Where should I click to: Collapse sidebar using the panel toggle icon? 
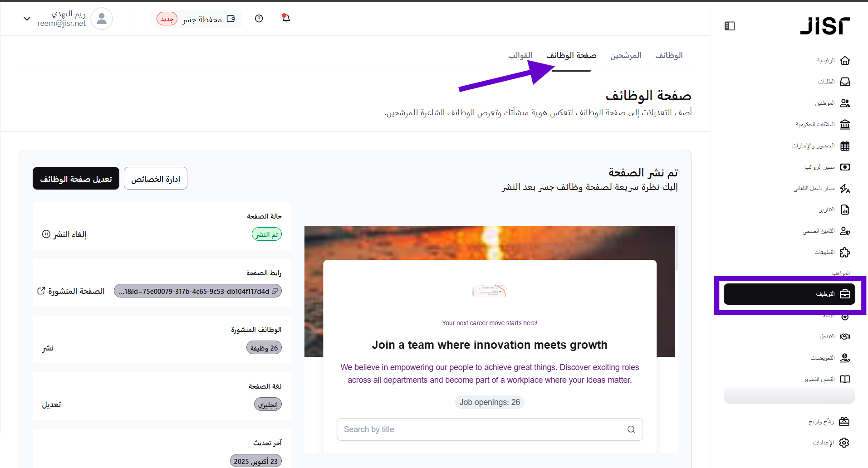click(x=730, y=26)
